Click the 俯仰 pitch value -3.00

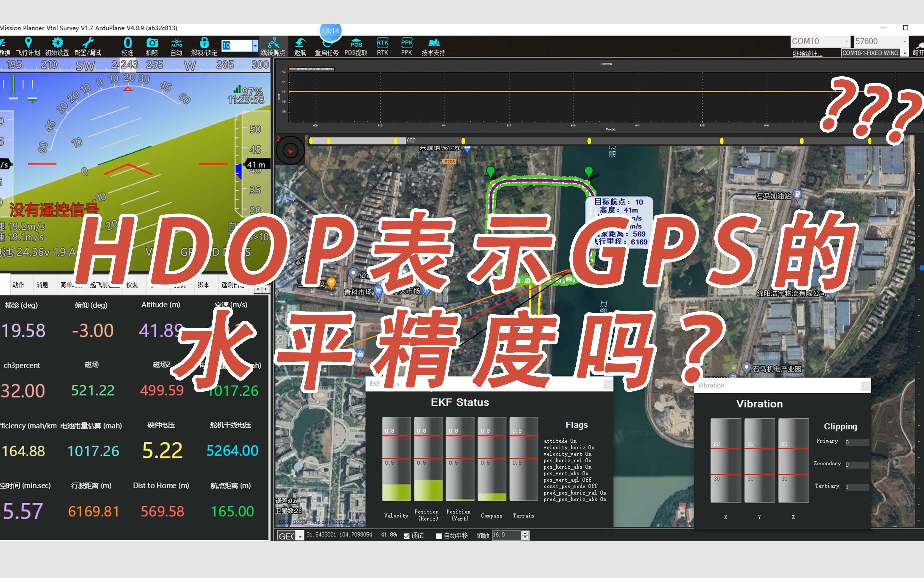click(x=93, y=331)
